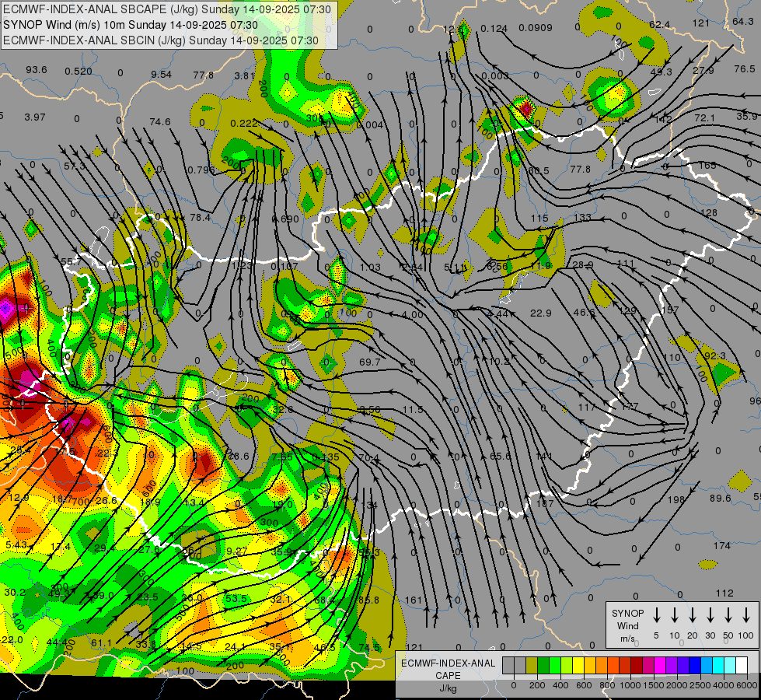Click the map value '89.6'
Viewport: 761px width, 700px height.
tap(721, 498)
